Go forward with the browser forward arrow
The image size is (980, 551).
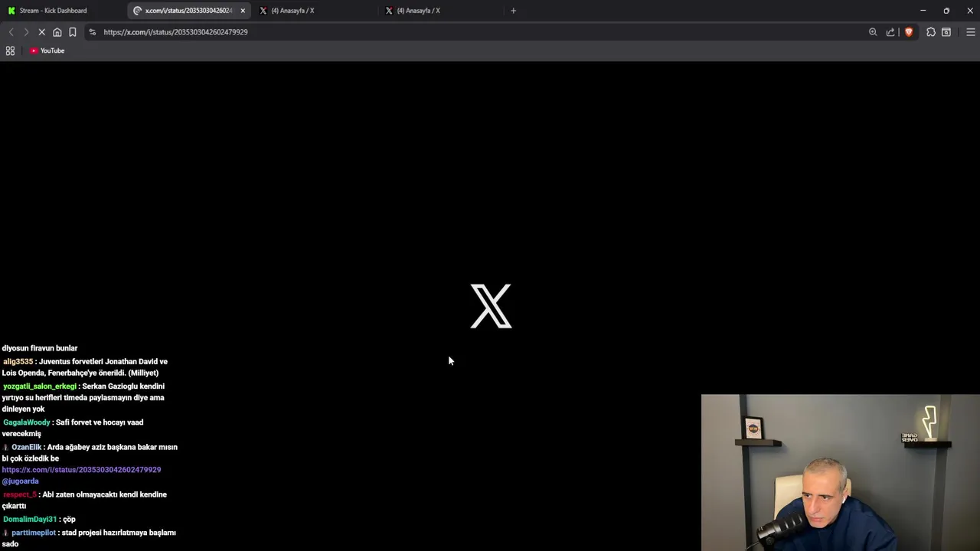pos(25,32)
